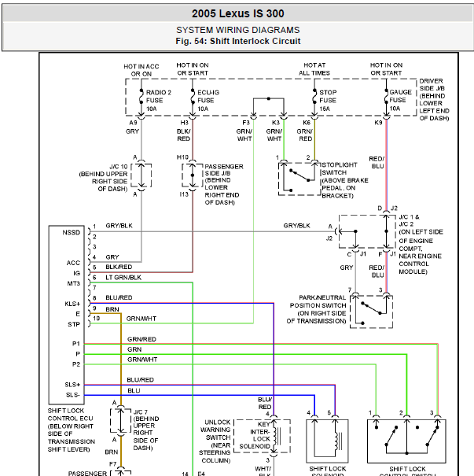Select the "NSSD" ECU terminal
Viewport: 474px width, 476px height.
coord(72,233)
